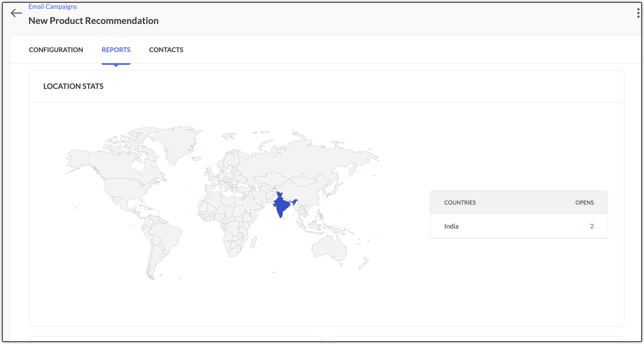Click the opens count 2 for India

[592, 226]
